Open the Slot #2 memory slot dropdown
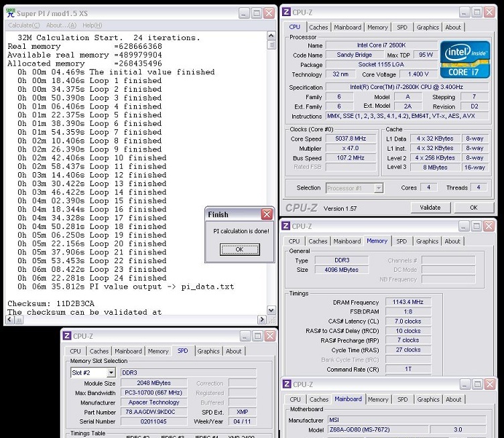Viewport: 504px width, 438px height. click(111, 372)
